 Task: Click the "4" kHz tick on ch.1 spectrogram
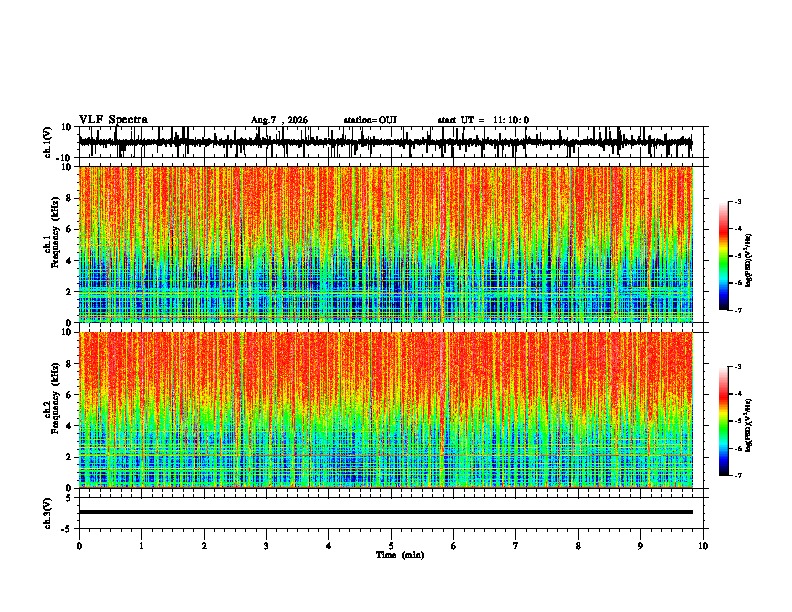pos(69,261)
